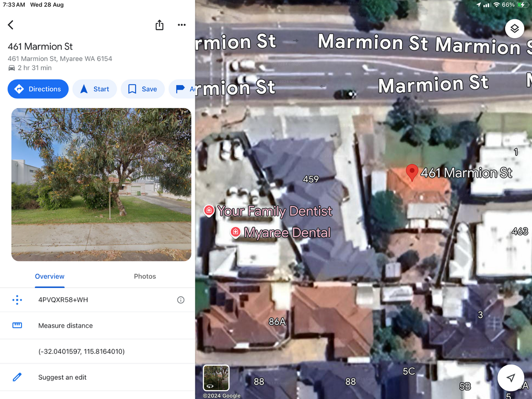Tap the Start navigation button
Image resolution: width=532 pixels, height=399 pixels.
94,89
